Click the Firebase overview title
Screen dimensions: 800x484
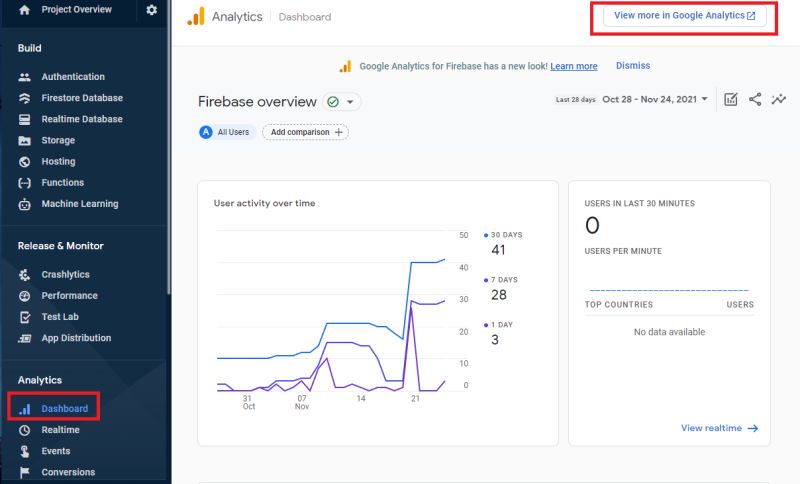[257, 102]
